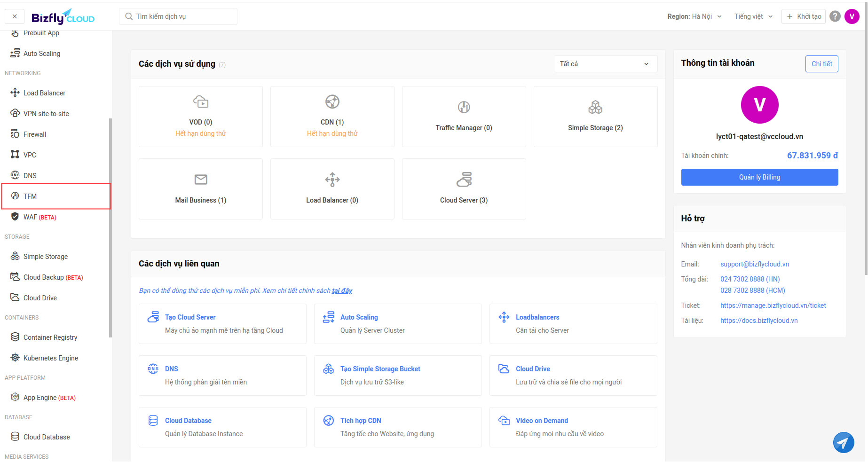Click the Simple Storage card icon
This screenshot has height=462, width=868.
tap(595, 107)
